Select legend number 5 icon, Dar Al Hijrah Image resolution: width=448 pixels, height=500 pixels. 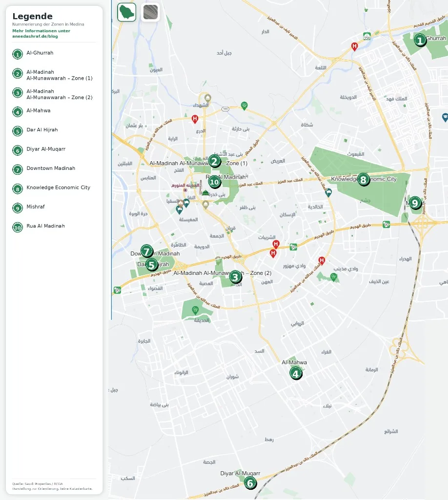tap(18, 131)
